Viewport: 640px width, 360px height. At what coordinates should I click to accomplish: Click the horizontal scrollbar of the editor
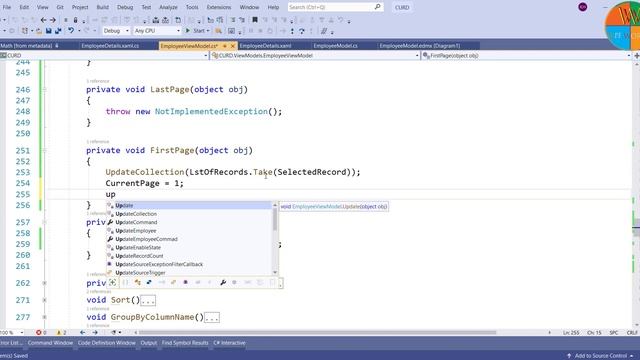[x=318, y=333]
